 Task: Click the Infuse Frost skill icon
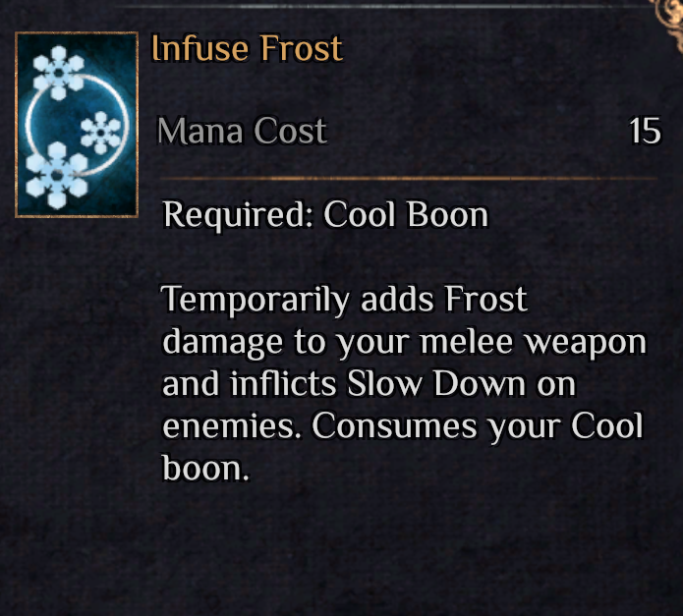(77, 125)
